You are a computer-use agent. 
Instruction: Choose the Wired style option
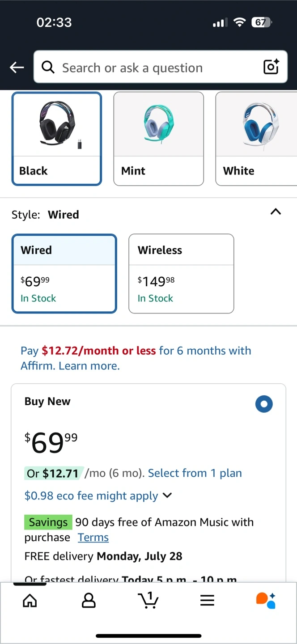click(64, 273)
